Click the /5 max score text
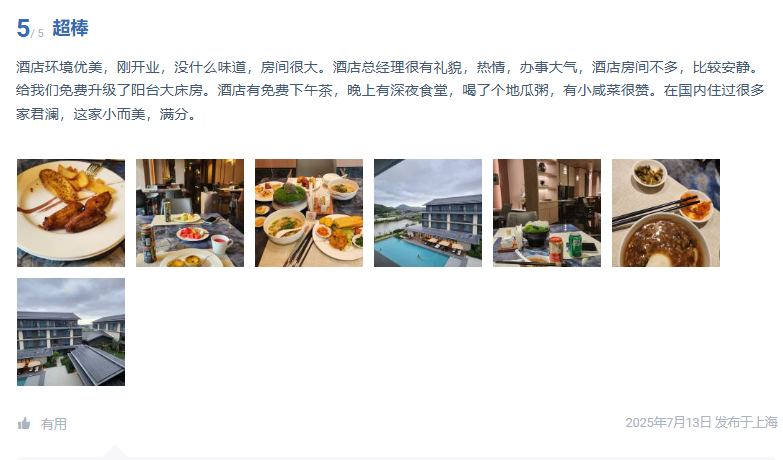 coord(37,33)
